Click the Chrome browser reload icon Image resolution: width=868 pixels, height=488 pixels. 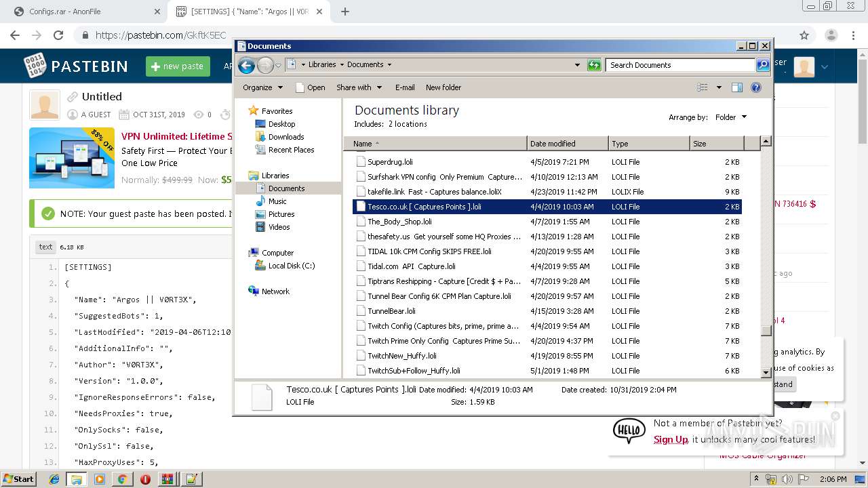(x=58, y=35)
